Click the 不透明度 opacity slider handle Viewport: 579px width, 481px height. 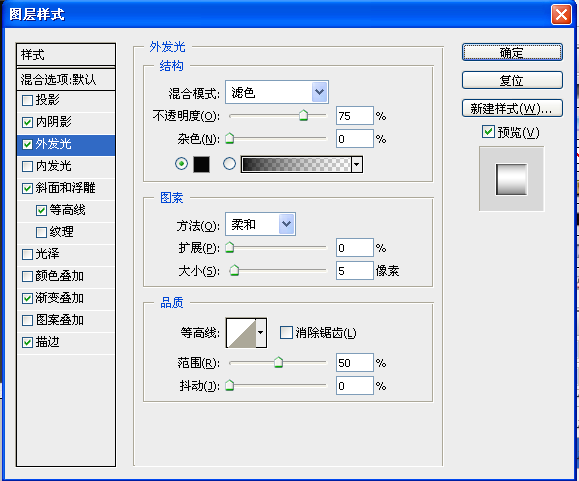tap(304, 115)
